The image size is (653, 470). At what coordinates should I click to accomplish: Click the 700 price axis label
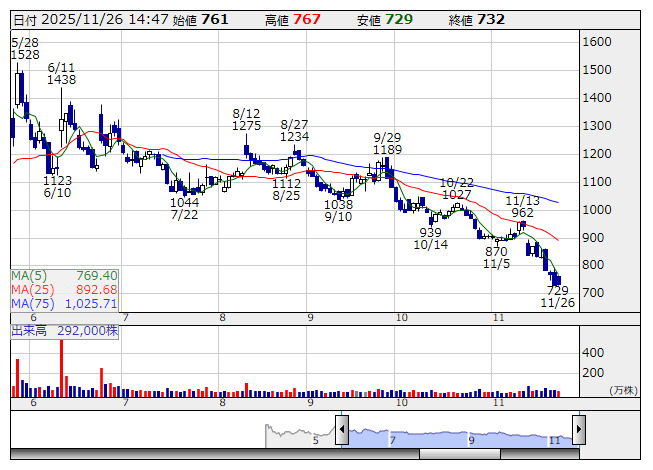(593, 293)
